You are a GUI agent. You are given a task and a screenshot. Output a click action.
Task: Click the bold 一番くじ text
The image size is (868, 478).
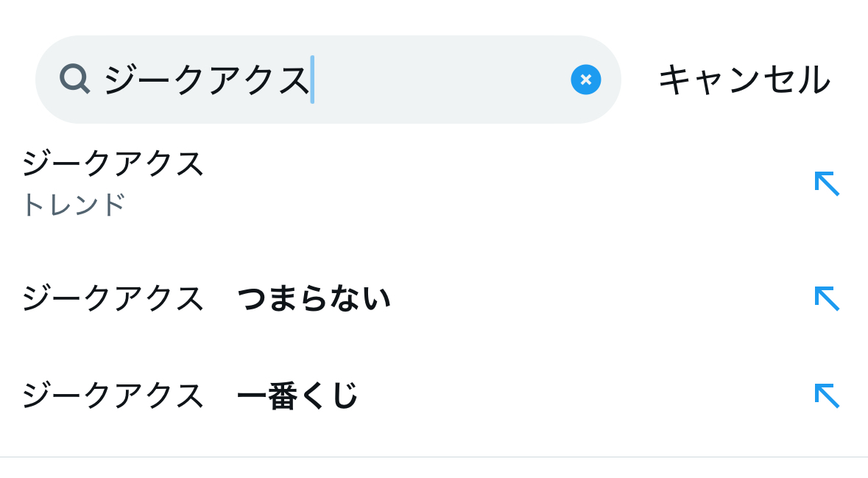point(297,396)
